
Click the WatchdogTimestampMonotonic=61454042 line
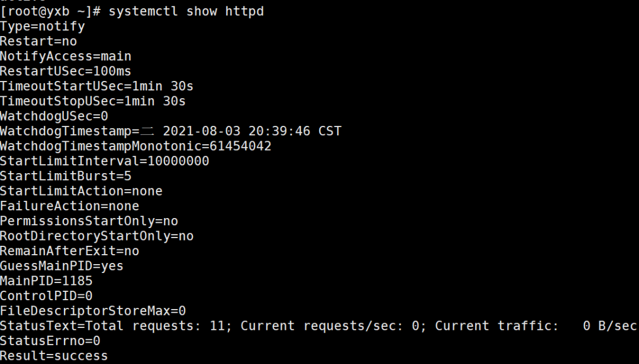point(135,146)
